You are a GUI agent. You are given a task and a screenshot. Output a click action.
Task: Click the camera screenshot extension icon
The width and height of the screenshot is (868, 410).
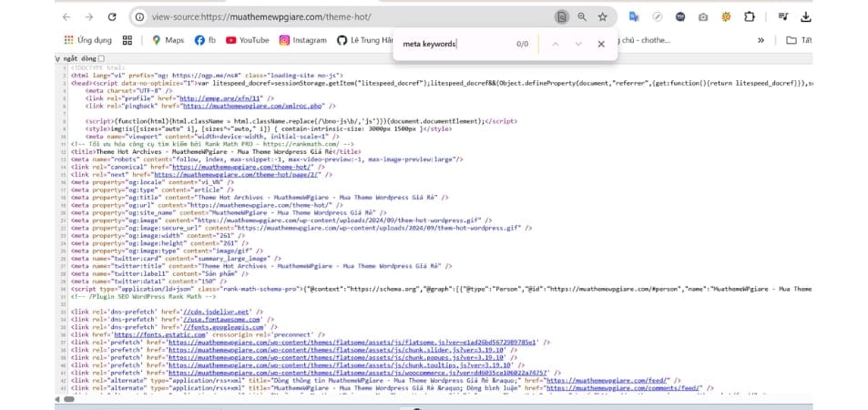703,16
